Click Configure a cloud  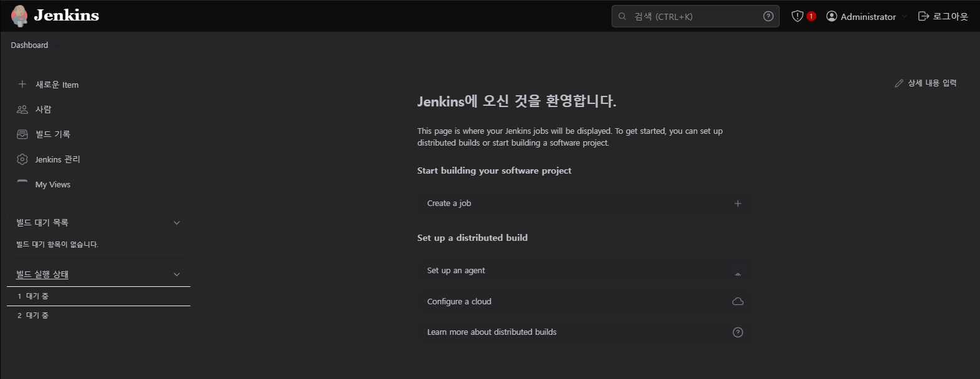(584, 301)
